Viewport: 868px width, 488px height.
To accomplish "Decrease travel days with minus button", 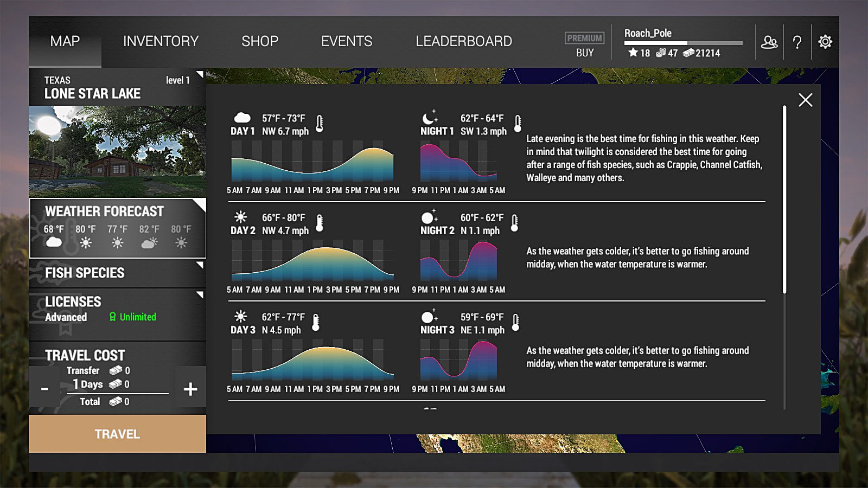I will coord(44,389).
